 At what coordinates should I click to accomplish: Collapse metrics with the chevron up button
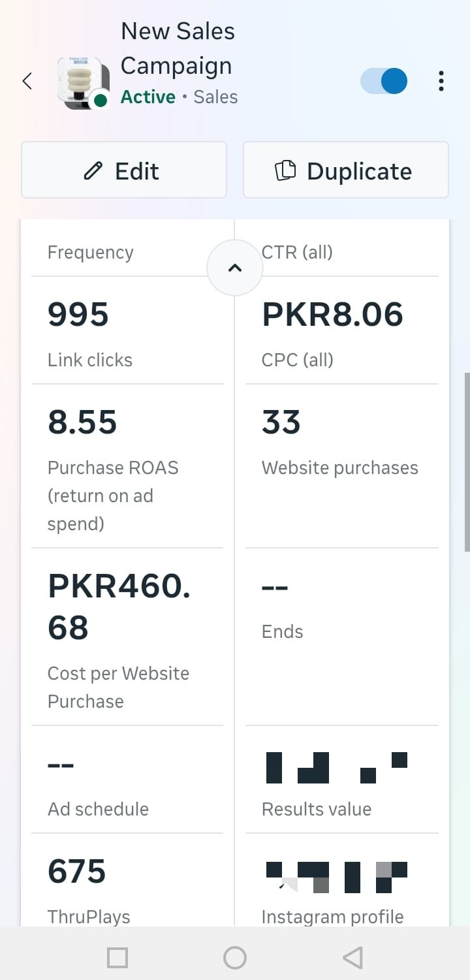coord(235,268)
